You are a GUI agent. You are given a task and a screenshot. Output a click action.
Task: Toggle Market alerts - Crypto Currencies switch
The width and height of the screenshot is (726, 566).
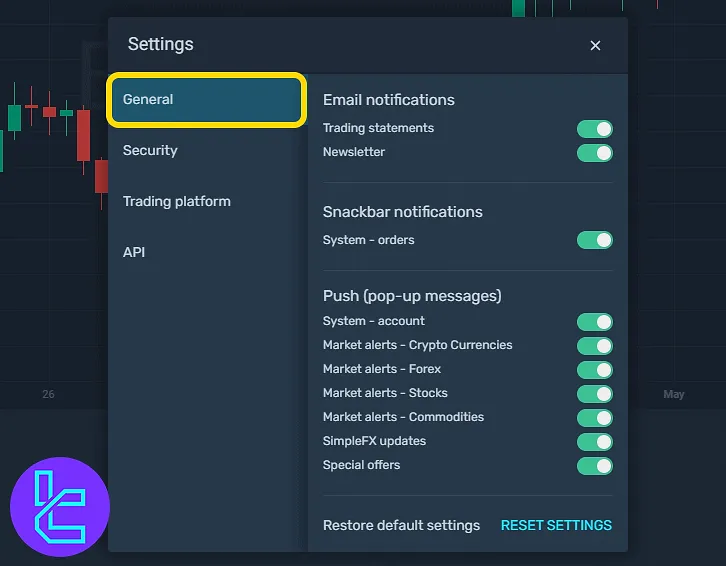595,346
